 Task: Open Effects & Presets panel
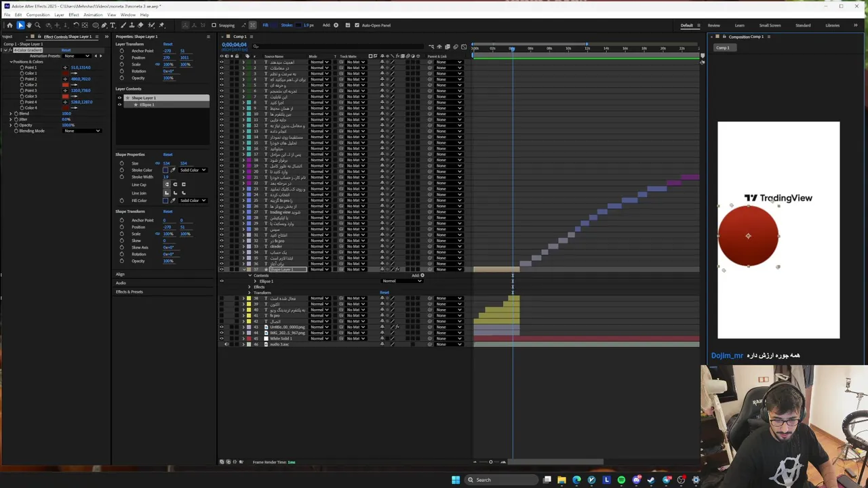(x=129, y=291)
